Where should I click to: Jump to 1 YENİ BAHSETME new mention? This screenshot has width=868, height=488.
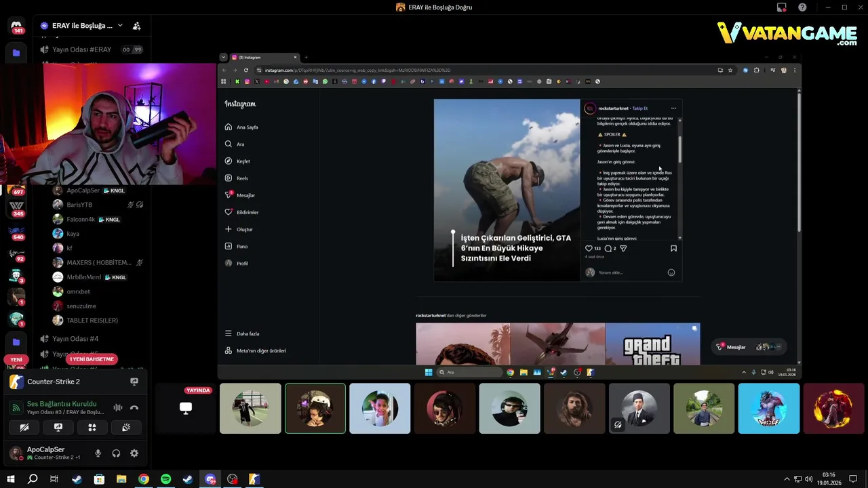[x=92, y=359]
